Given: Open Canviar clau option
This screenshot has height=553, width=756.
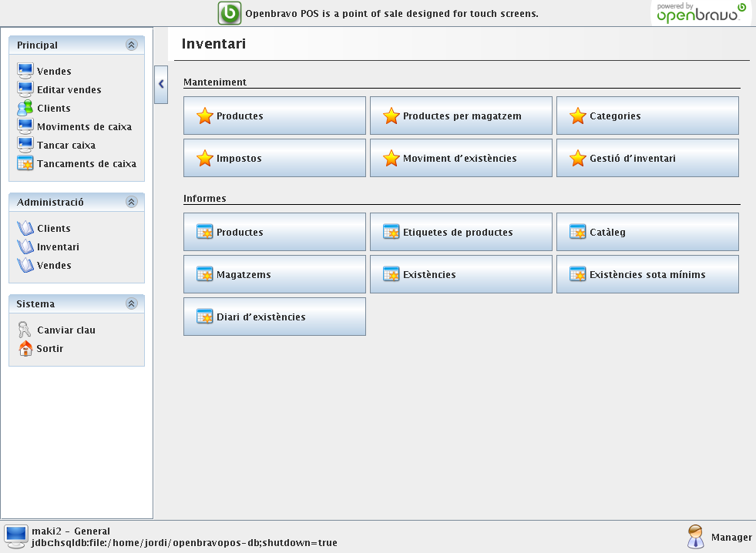Looking at the screenshot, I should 66,330.
